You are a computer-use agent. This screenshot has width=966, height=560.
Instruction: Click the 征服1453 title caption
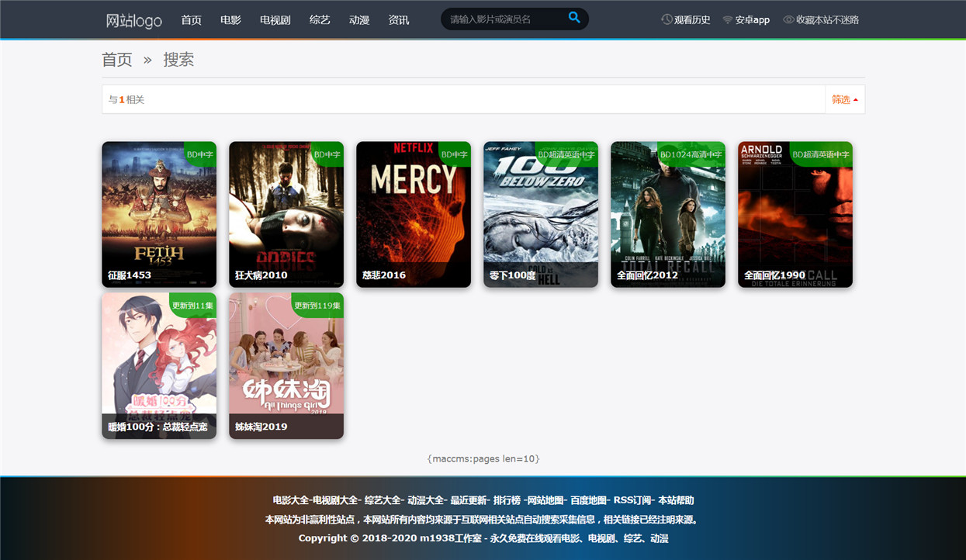point(130,275)
